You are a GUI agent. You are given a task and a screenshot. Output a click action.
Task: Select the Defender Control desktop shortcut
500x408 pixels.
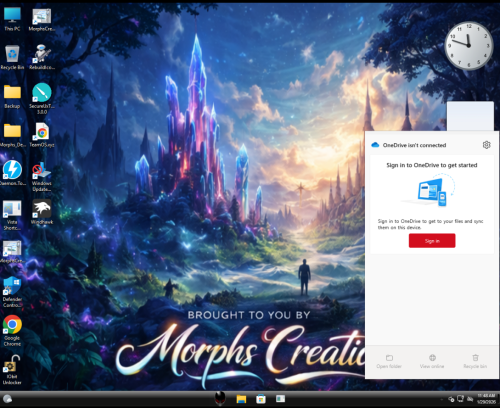click(x=12, y=292)
